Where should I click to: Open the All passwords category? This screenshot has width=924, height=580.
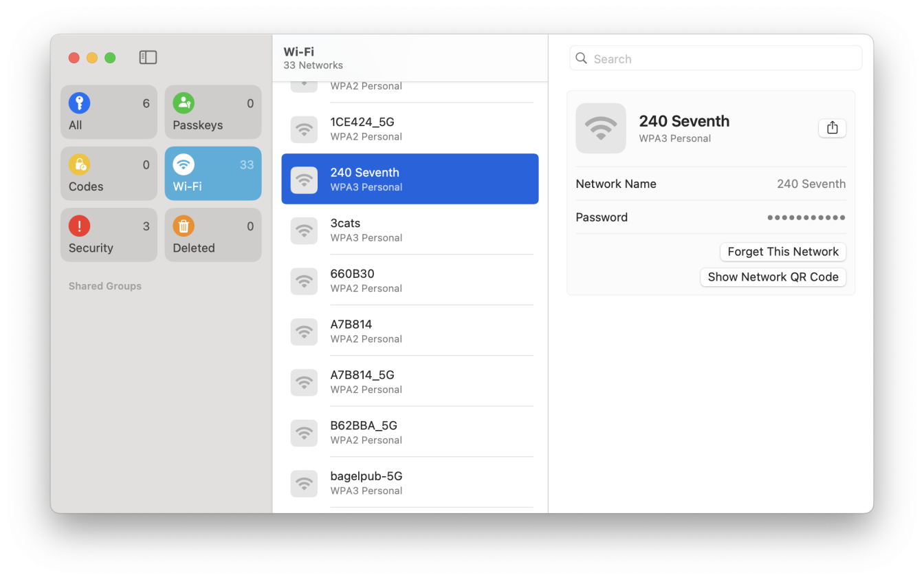click(x=109, y=112)
